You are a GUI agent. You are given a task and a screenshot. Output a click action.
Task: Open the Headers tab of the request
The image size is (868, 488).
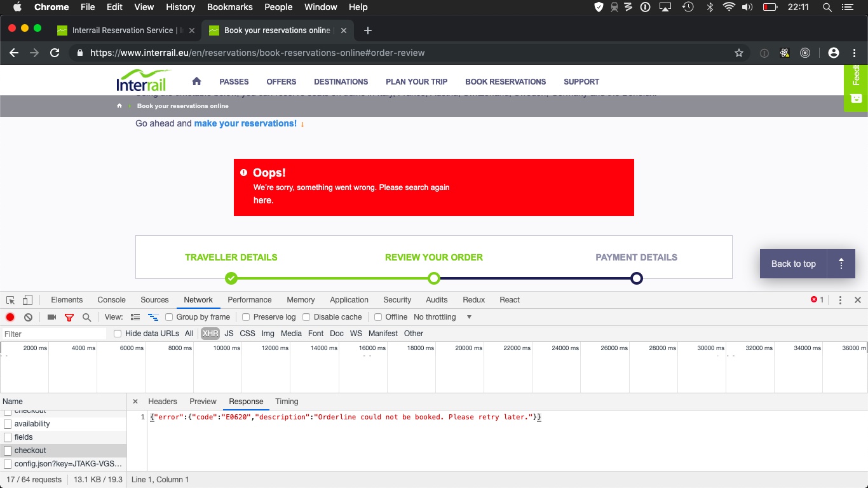tap(163, 402)
